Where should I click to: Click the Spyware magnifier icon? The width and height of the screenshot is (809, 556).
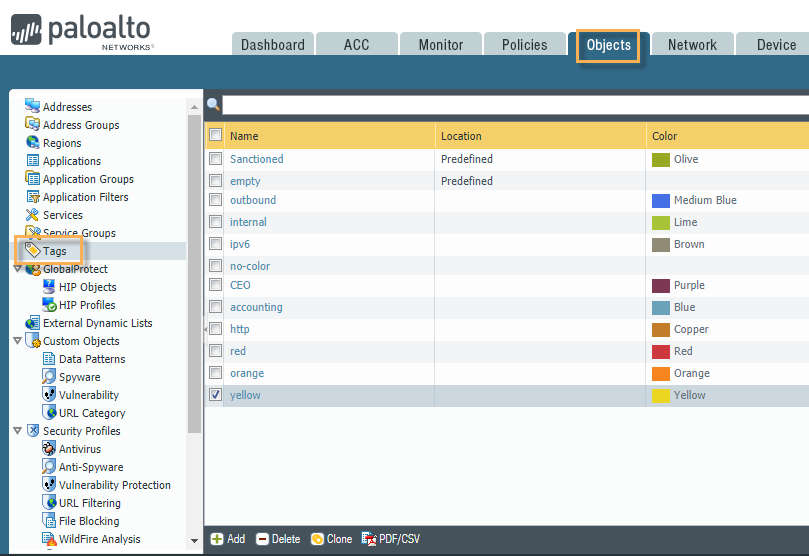(x=49, y=377)
